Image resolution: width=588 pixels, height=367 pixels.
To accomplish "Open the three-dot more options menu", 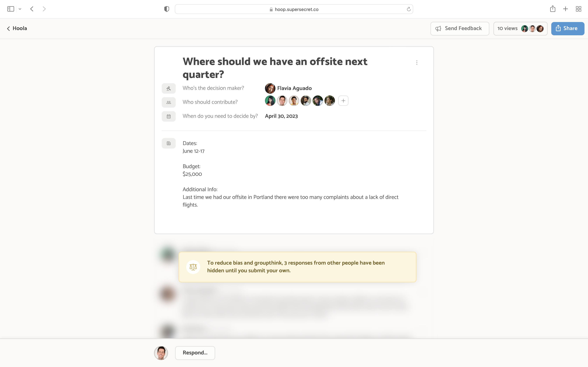I will (x=417, y=63).
